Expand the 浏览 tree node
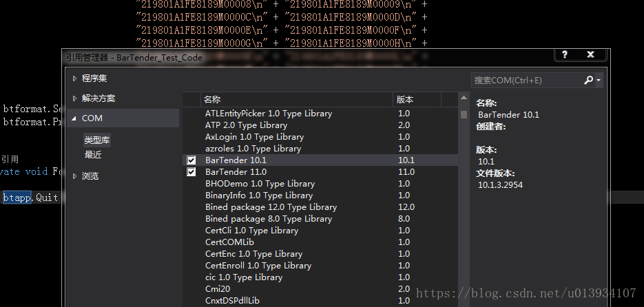The width and height of the screenshot is (644, 307). [75, 176]
